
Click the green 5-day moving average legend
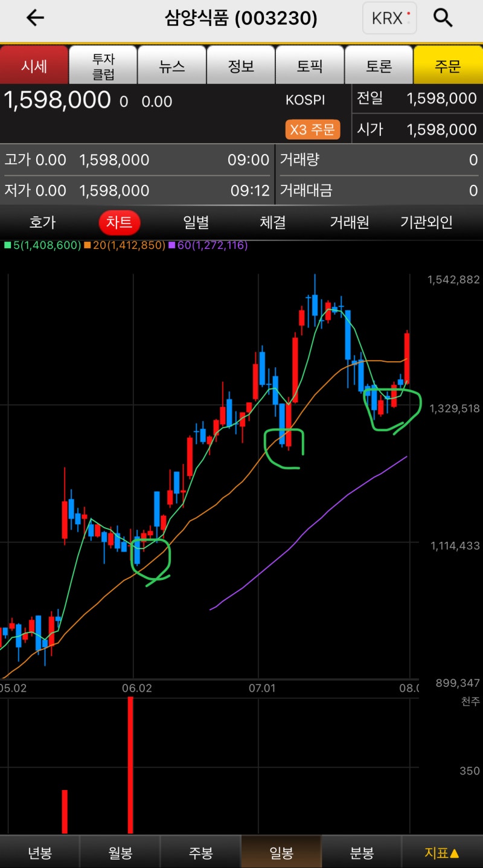[x=42, y=245]
